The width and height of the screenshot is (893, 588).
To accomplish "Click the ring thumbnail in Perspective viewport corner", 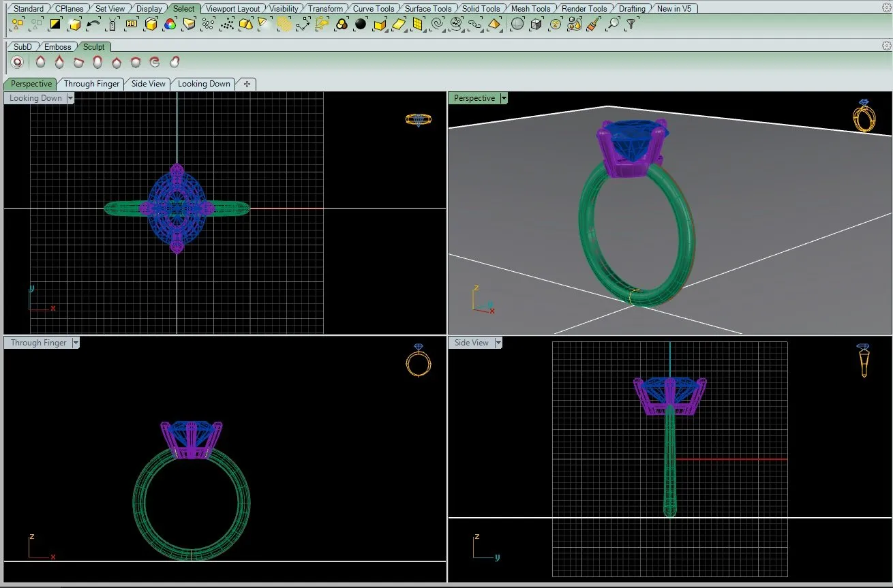I will click(864, 115).
